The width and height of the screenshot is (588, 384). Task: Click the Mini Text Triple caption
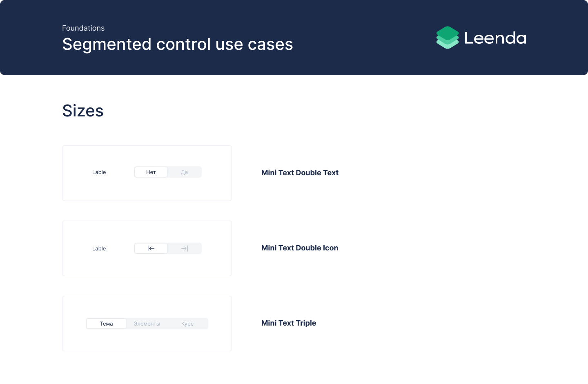[x=289, y=323]
